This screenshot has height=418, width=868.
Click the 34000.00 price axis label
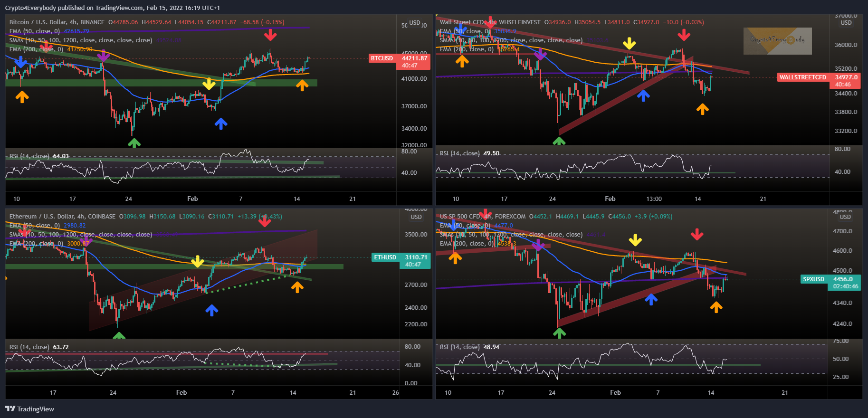click(x=414, y=129)
